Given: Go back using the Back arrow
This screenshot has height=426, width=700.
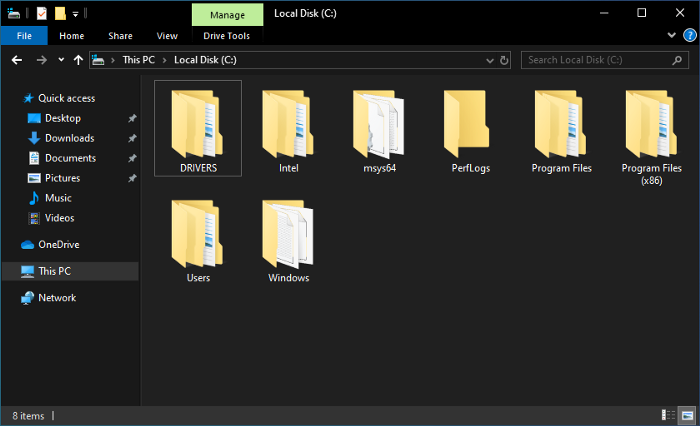Looking at the screenshot, I should [x=17, y=60].
